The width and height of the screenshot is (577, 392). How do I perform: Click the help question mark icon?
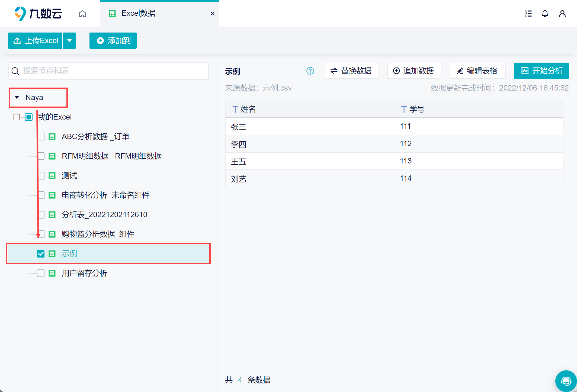(310, 71)
